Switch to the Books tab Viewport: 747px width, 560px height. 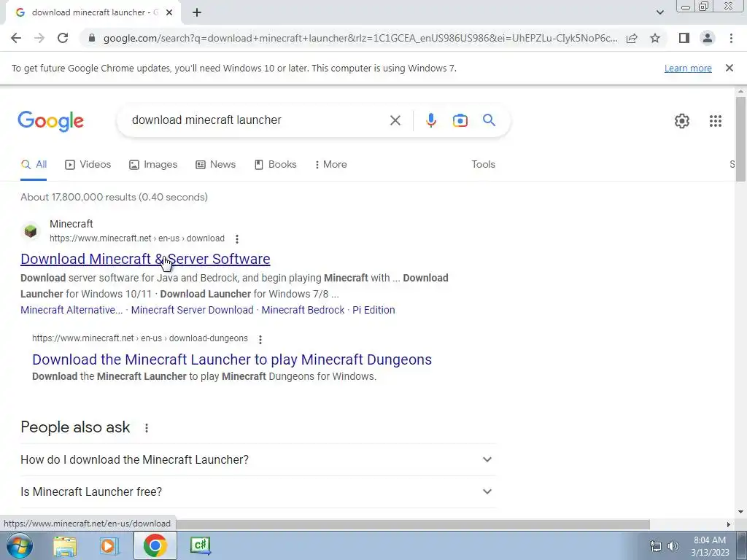pyautogui.click(x=275, y=165)
